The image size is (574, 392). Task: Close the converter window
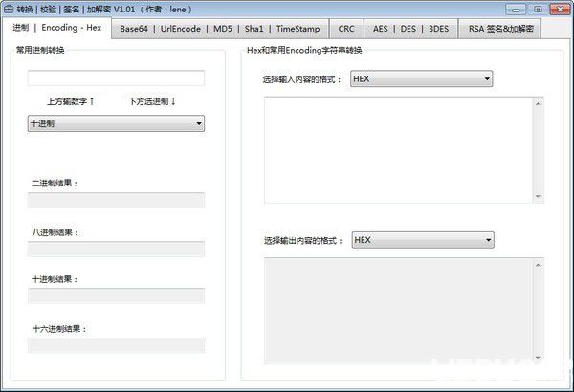click(560, 9)
